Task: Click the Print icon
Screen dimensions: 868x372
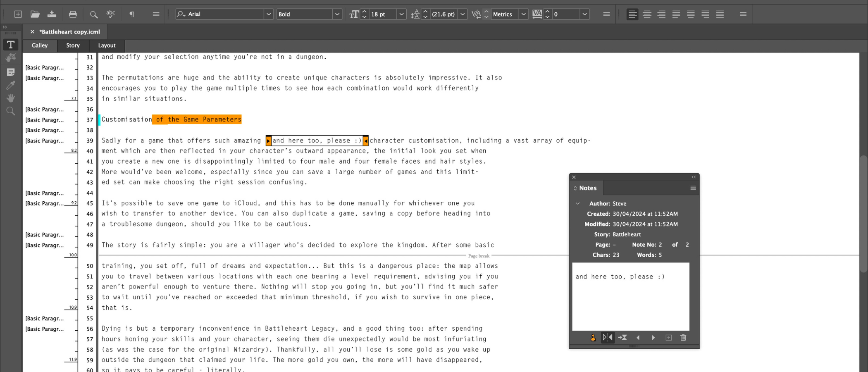Action: pos(73,14)
